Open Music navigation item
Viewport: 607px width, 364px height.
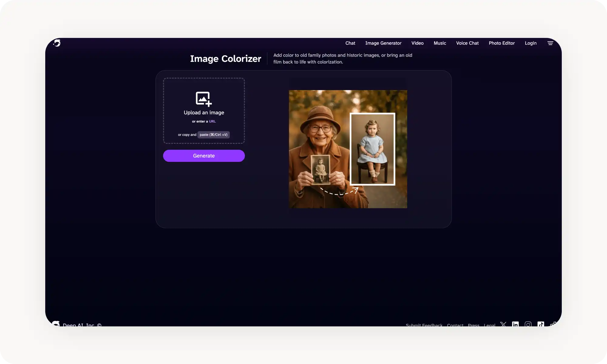click(x=440, y=43)
